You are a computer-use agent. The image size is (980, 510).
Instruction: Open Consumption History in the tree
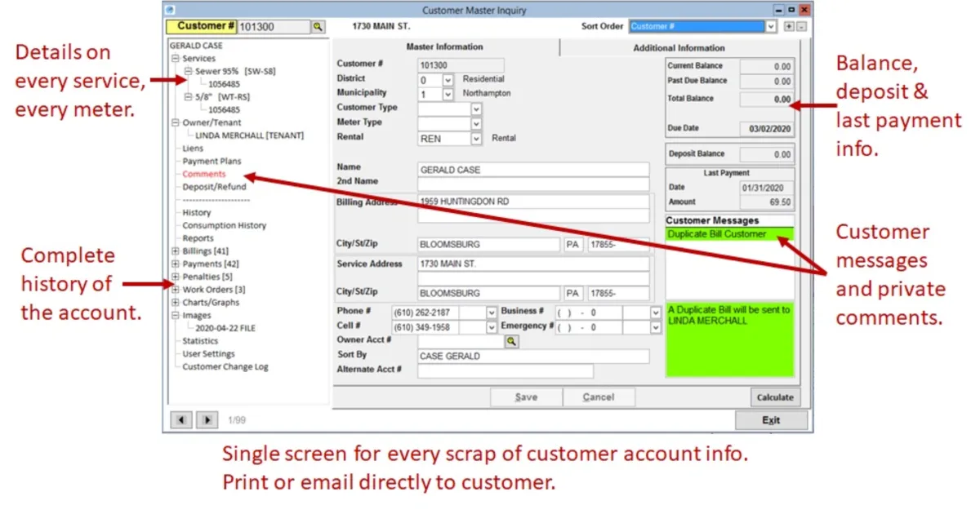tap(224, 225)
